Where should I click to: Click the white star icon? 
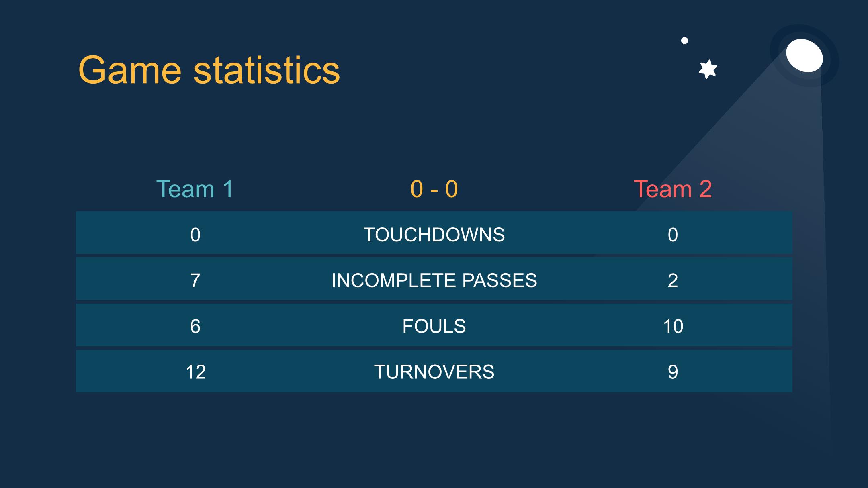click(x=708, y=69)
